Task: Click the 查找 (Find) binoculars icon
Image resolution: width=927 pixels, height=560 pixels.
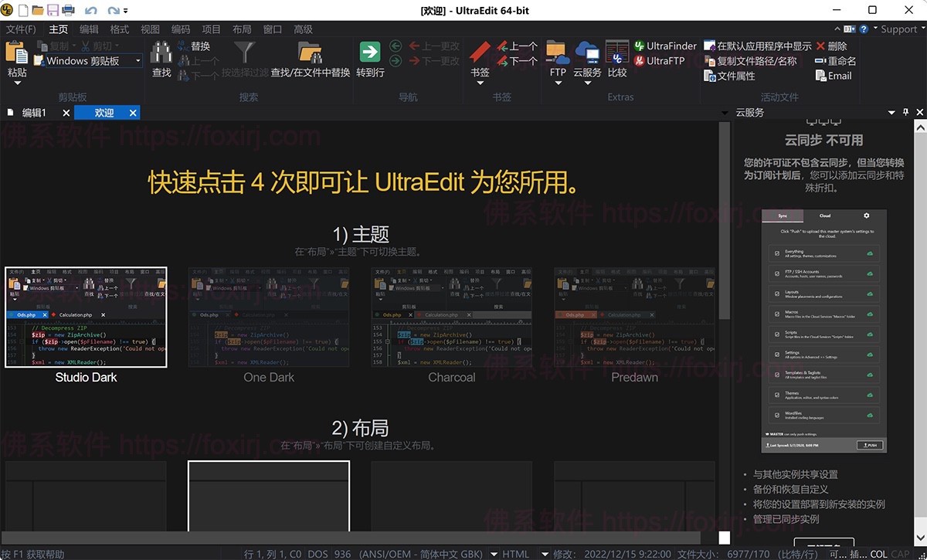Action: [160, 50]
